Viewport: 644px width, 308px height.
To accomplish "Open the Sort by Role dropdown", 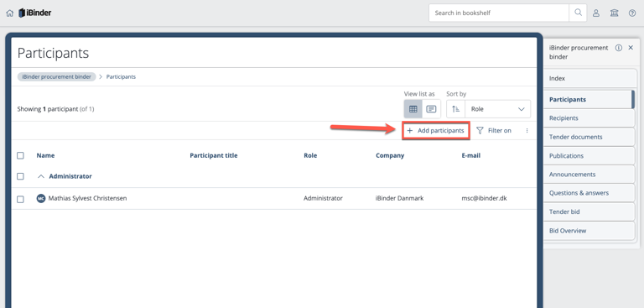I will tap(497, 109).
